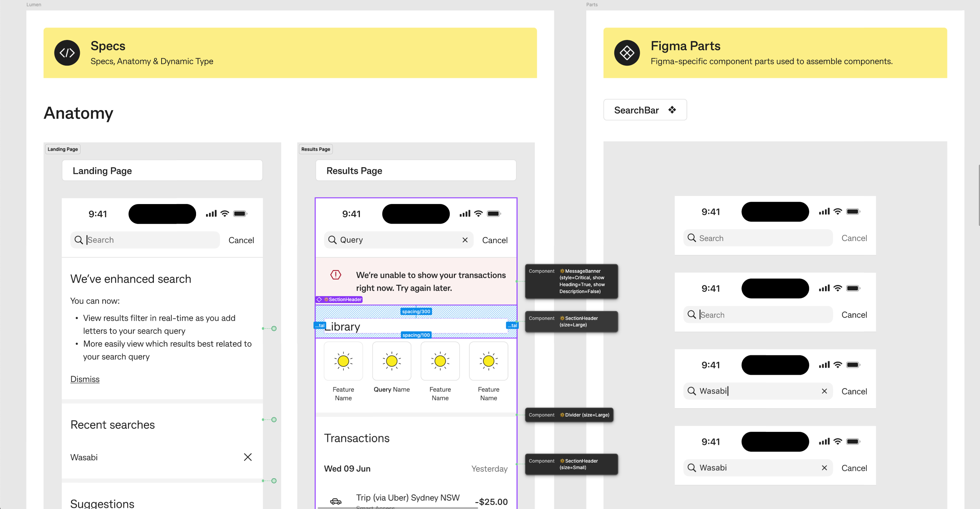Viewport: 980px width, 509px height.
Task: Click the spacing/300 measurement label
Action: (416, 311)
